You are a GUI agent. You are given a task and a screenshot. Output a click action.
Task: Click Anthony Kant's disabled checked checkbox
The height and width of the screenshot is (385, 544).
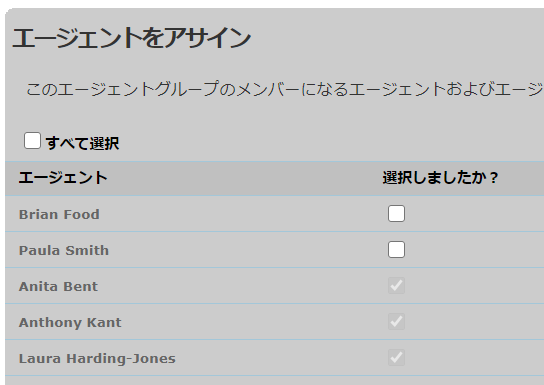[x=396, y=322]
